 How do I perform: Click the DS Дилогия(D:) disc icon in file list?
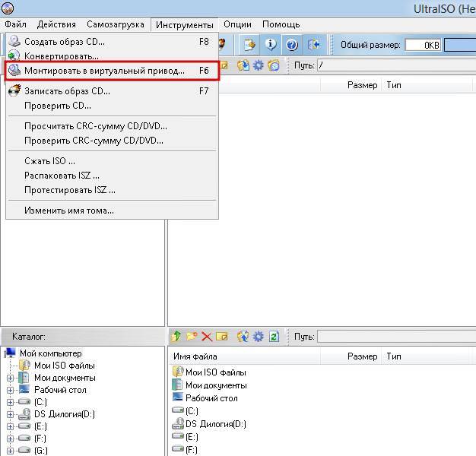[178, 423]
